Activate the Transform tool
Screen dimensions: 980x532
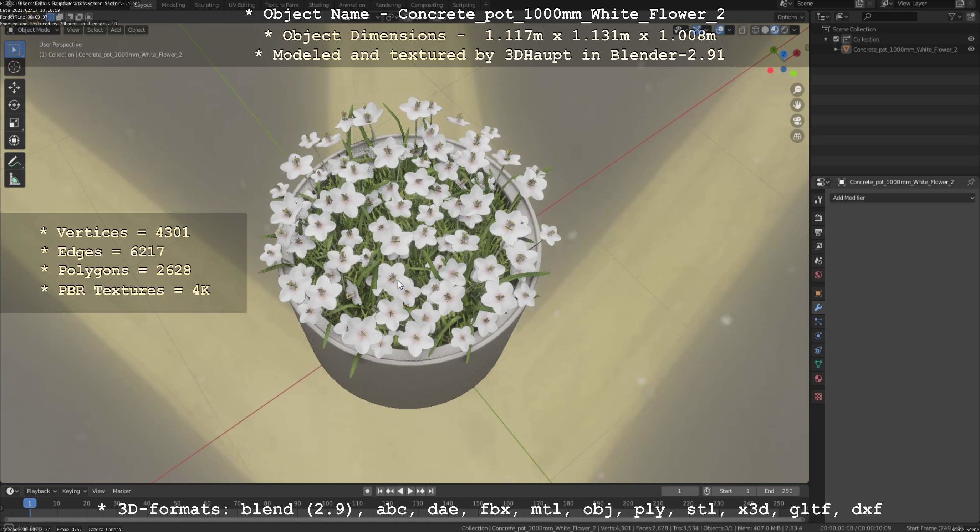pyautogui.click(x=15, y=141)
